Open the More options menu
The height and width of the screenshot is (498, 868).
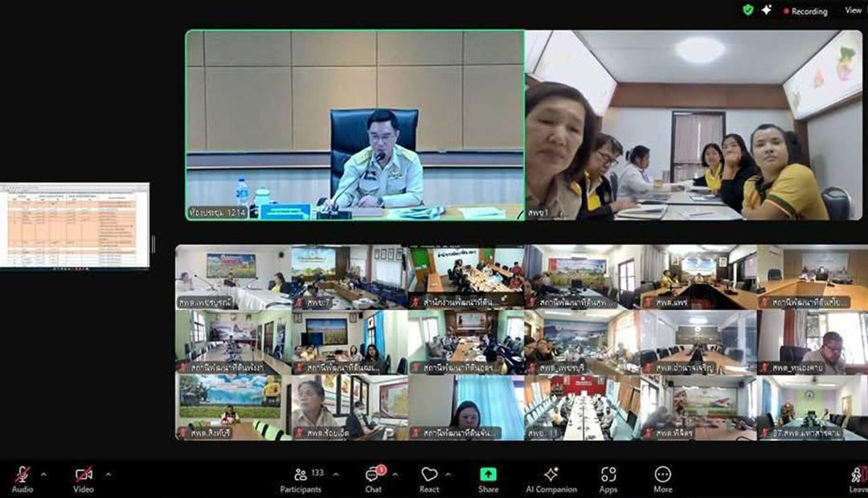pos(662,478)
